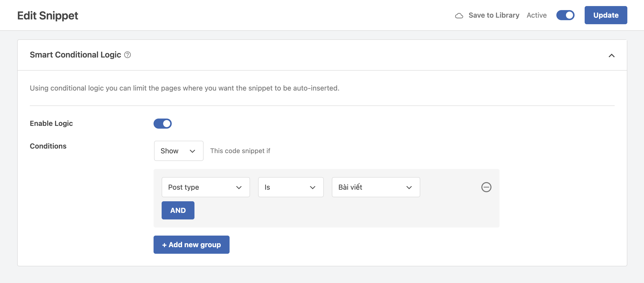The image size is (644, 283).
Task: Click Enable Logic label text
Action: click(51, 123)
